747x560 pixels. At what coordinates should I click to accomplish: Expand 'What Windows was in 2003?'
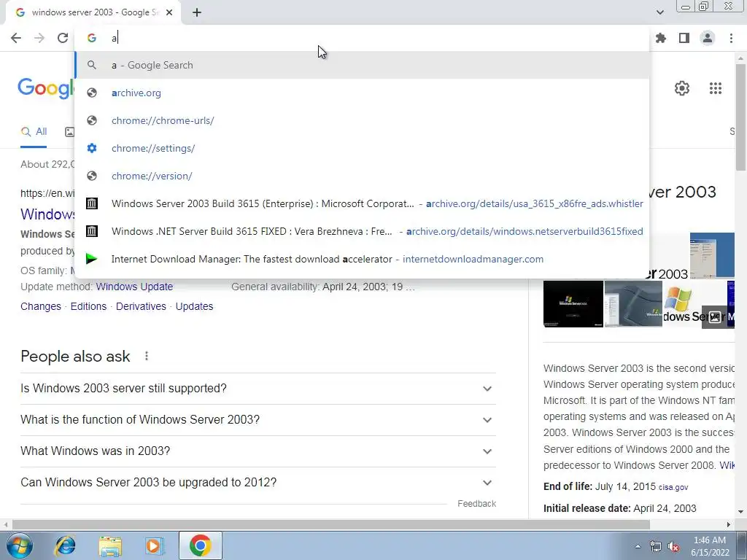coord(258,451)
